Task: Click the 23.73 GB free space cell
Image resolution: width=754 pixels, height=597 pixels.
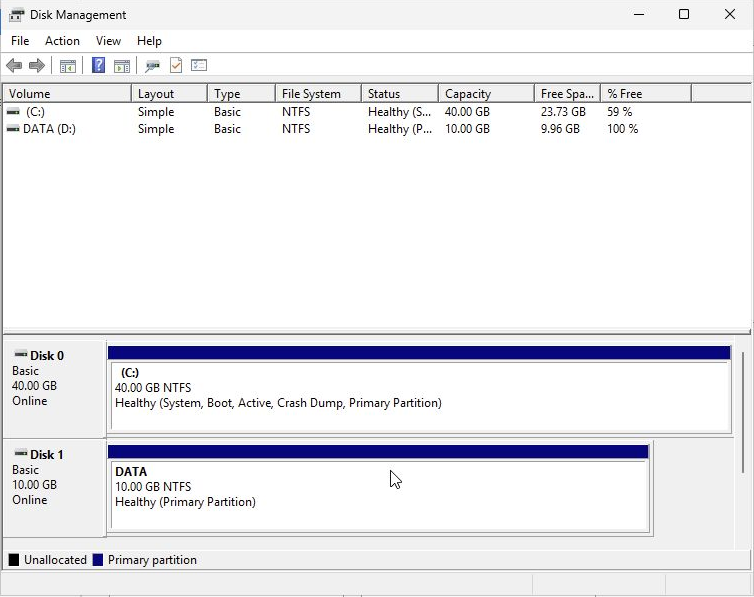Action: coord(563,112)
